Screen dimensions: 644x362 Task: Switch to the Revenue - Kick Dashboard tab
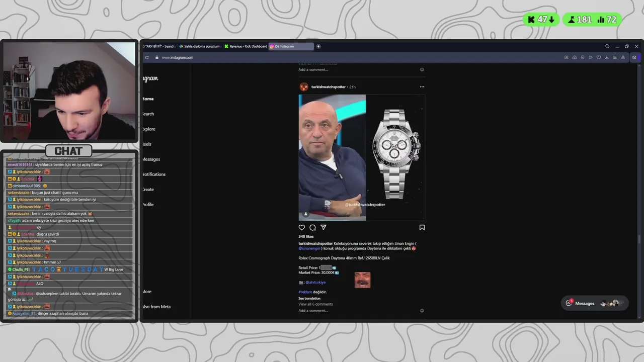(246, 46)
